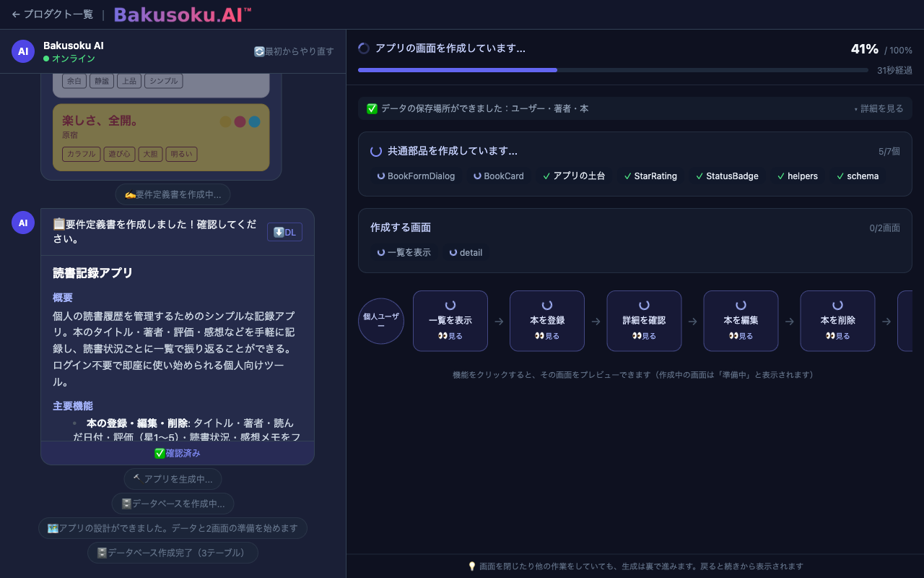Restart with 最初からやり直す button
Viewport: 924px width, 578px height.
(x=294, y=51)
